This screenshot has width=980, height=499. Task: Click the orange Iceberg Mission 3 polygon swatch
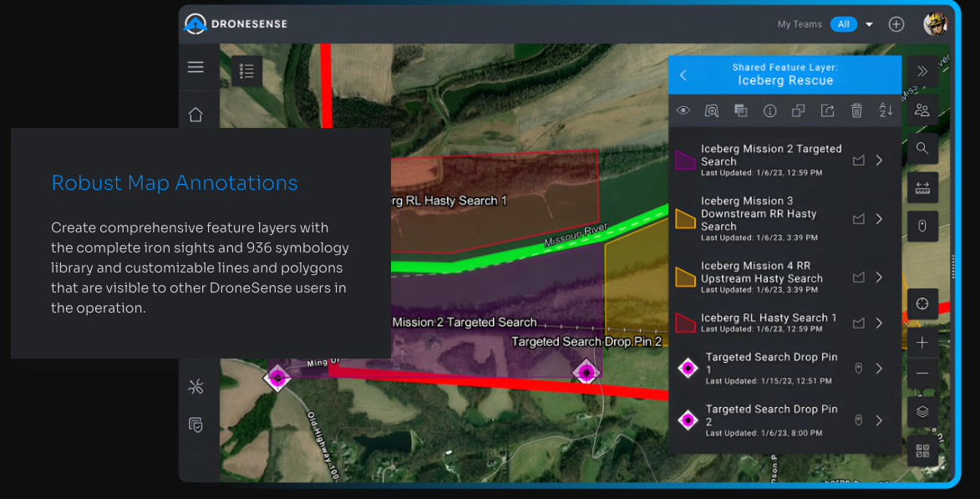point(686,219)
